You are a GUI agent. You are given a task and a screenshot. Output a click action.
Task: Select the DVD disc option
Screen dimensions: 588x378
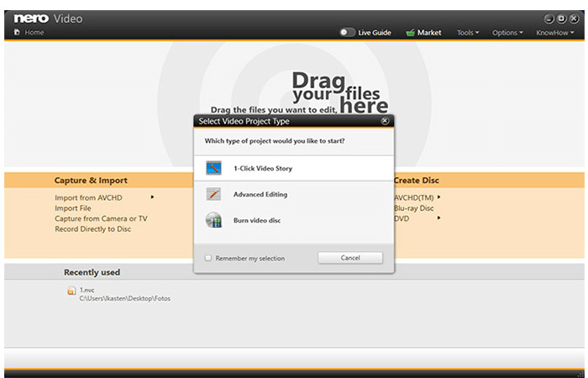click(402, 218)
